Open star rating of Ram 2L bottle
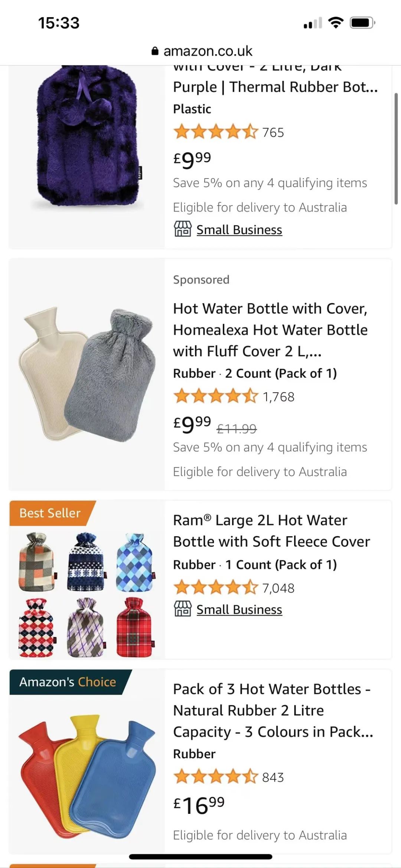This screenshot has width=401, height=868. pos(215,587)
